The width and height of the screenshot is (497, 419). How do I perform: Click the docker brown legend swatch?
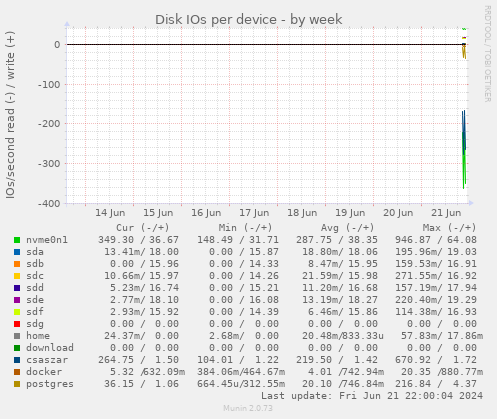pyautogui.click(x=17, y=372)
